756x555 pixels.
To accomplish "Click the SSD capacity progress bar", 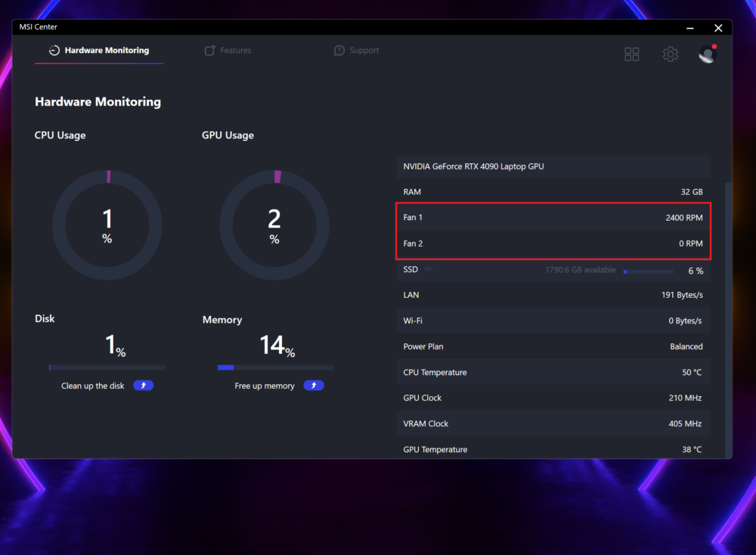I will [x=648, y=271].
